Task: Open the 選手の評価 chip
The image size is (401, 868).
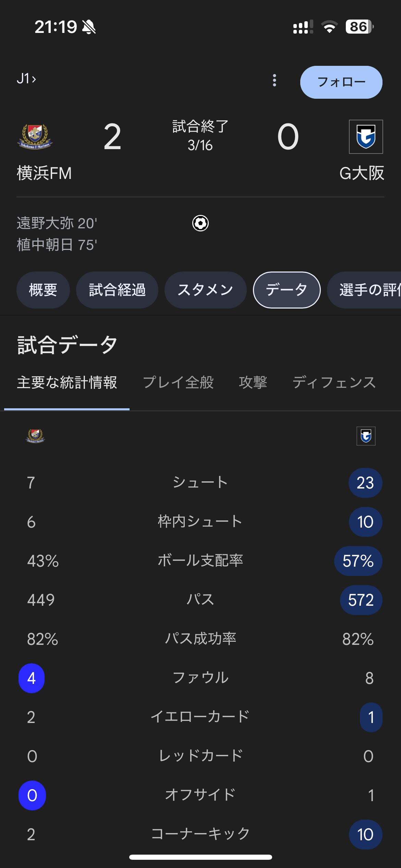Action: coord(364,290)
